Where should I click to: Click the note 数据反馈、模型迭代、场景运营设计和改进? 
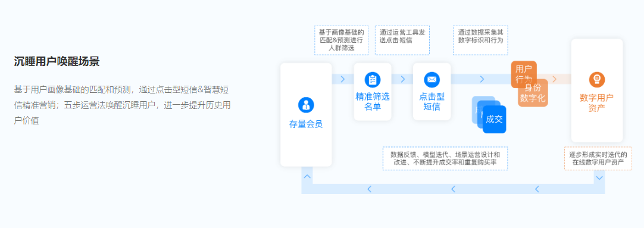pyautogui.click(x=445, y=158)
